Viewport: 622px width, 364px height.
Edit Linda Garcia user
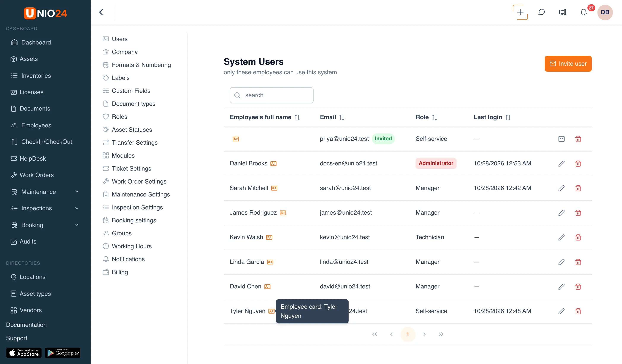coord(561,262)
